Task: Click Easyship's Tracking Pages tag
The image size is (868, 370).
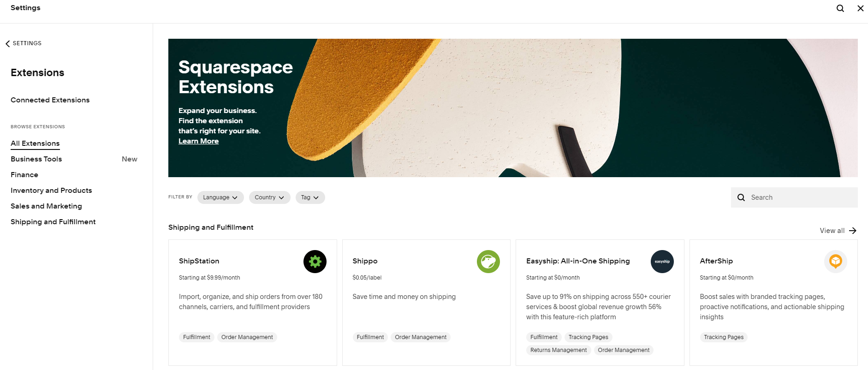Action: point(589,337)
